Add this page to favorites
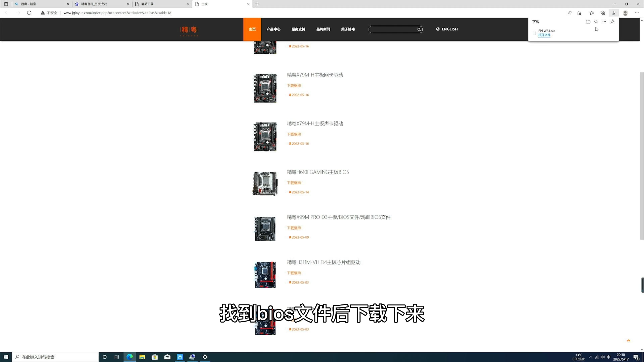This screenshot has width=644, height=362. pyautogui.click(x=579, y=13)
